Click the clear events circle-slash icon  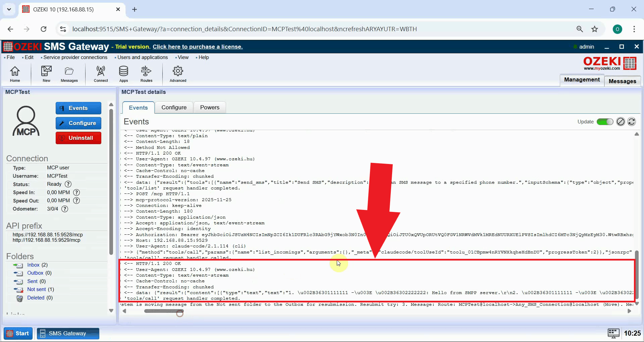[621, 122]
